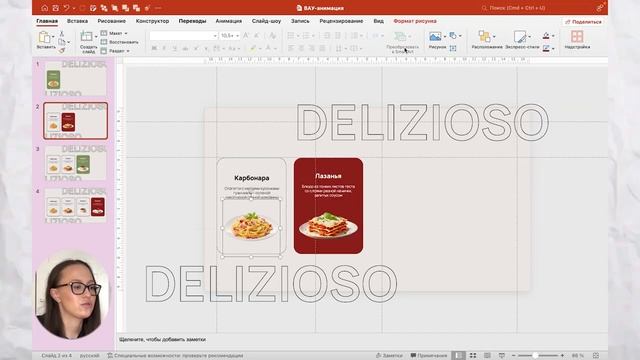This screenshot has height=360, width=640.
Task: Click the Reading view icon
Action: click(487, 356)
